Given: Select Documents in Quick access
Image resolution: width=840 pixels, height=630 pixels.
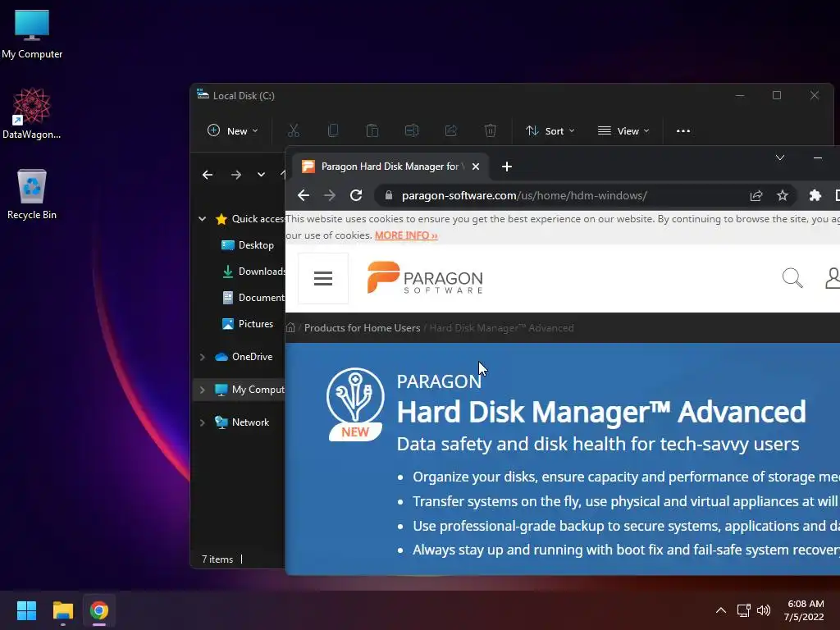Looking at the screenshot, I should (x=253, y=297).
